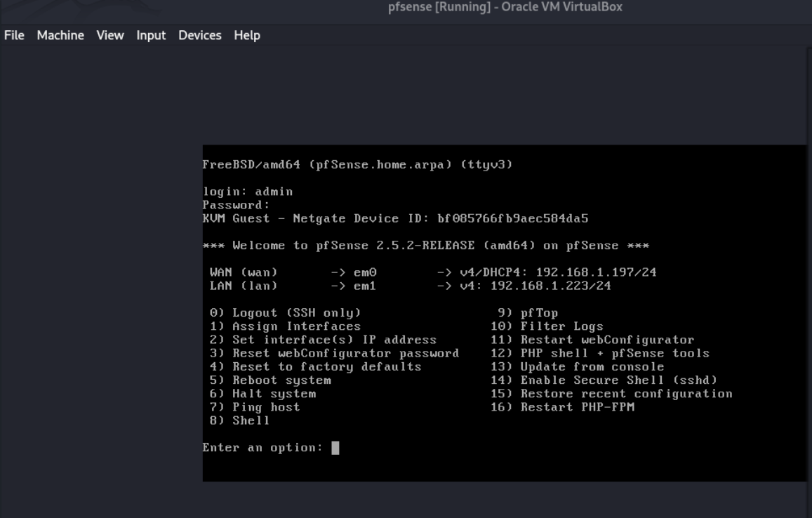Click the WAN (wan) interface row
This screenshot has height=518, width=812.
[x=433, y=272]
